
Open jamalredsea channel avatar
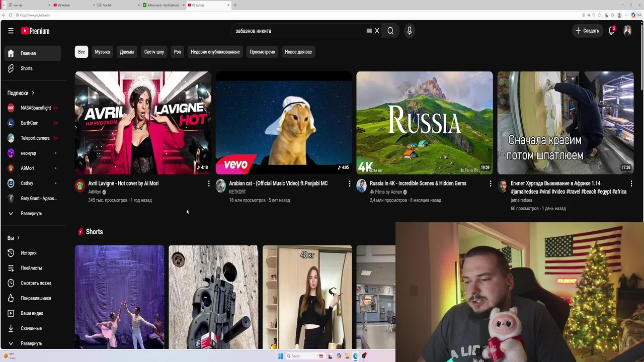pos(503,186)
